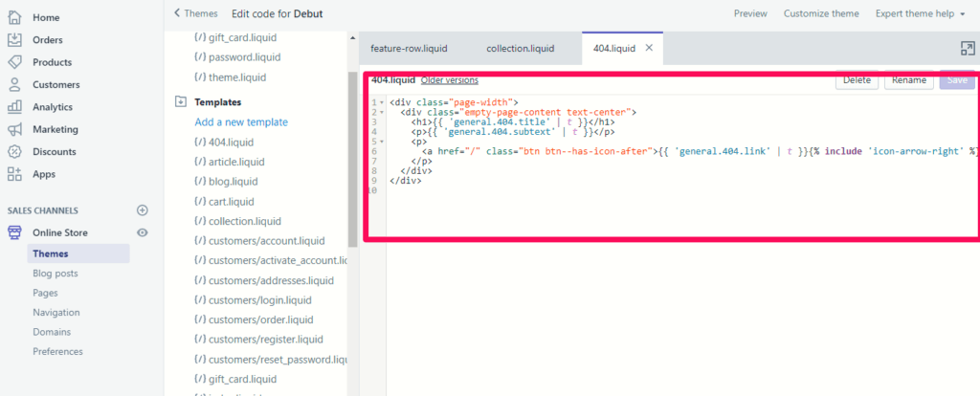Click the Rename button
Viewport: 980px width, 396px height.
click(x=909, y=80)
